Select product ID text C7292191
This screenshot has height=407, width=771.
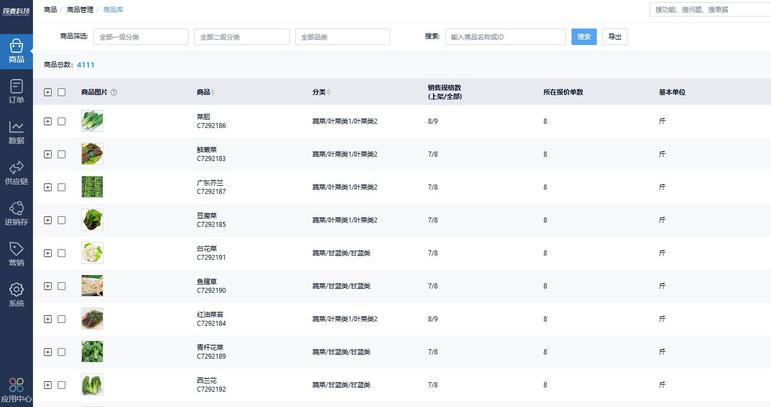pos(211,257)
